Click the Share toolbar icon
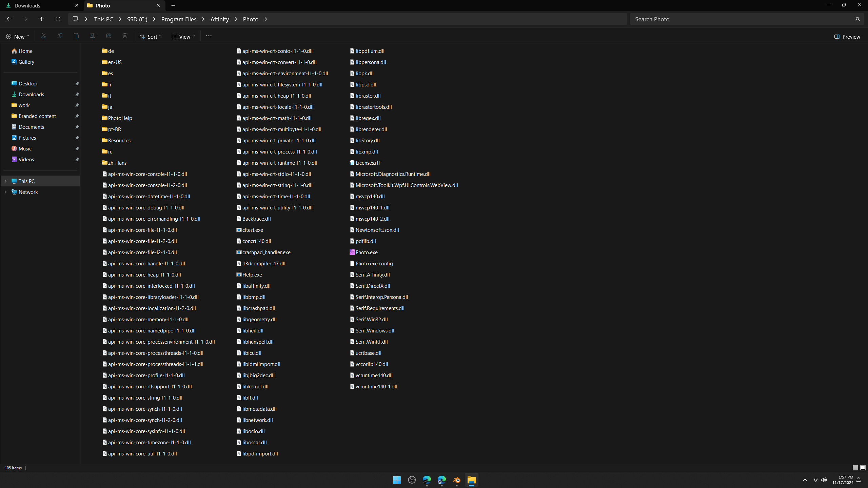Viewport: 868px width, 488px height. click(109, 36)
